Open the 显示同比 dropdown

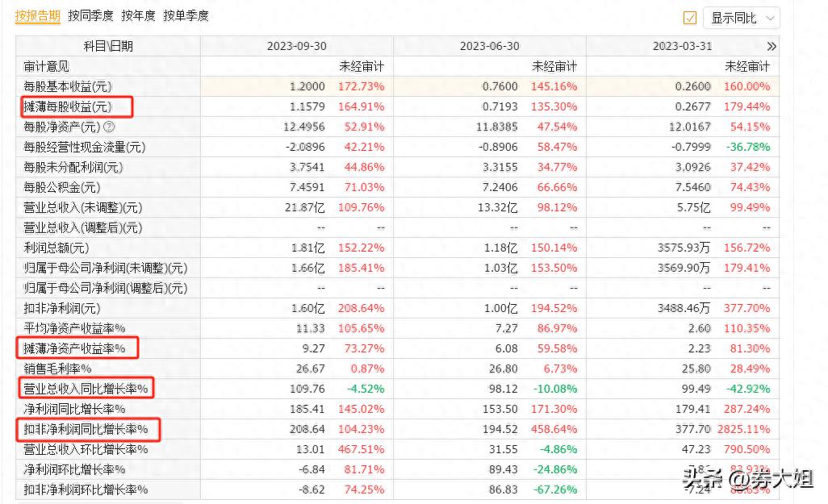pos(742,18)
